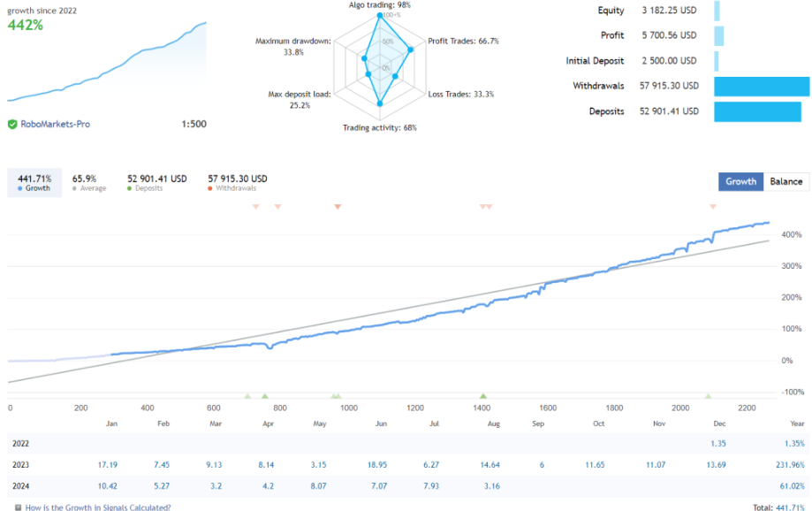Click the leftmost red withdrawal triangle above the chart
The image size is (812, 511).
coord(256,207)
